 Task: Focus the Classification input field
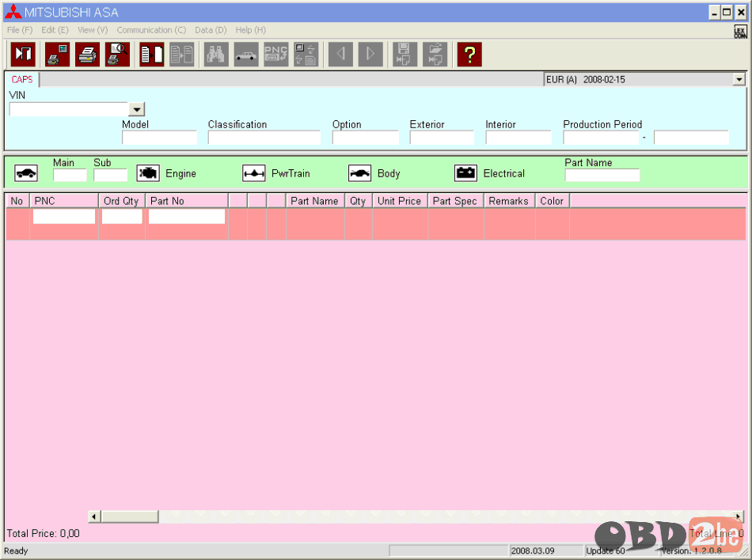coord(264,138)
